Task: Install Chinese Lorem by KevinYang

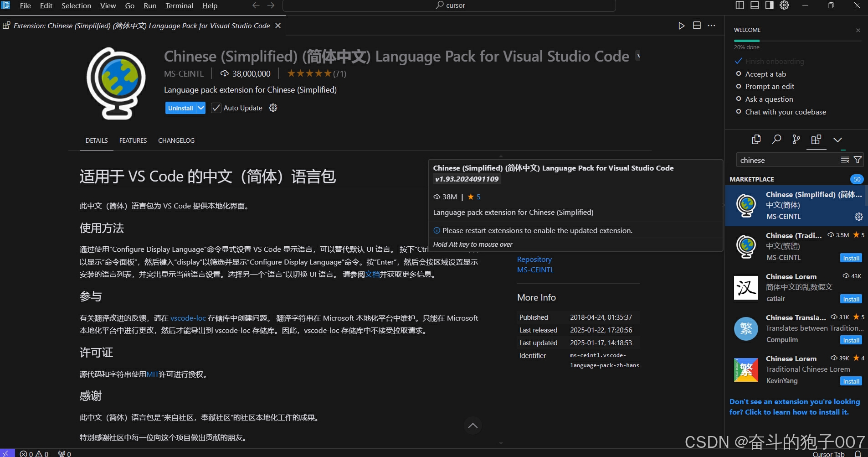Action: tap(851, 381)
